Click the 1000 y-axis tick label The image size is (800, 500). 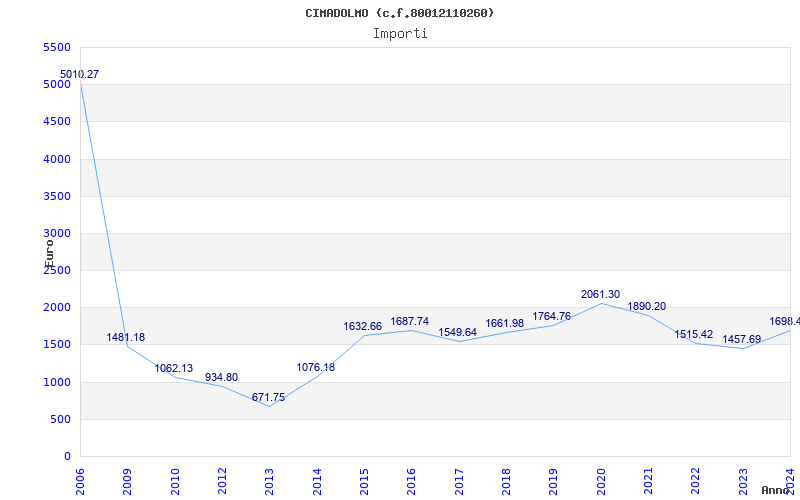57,383
